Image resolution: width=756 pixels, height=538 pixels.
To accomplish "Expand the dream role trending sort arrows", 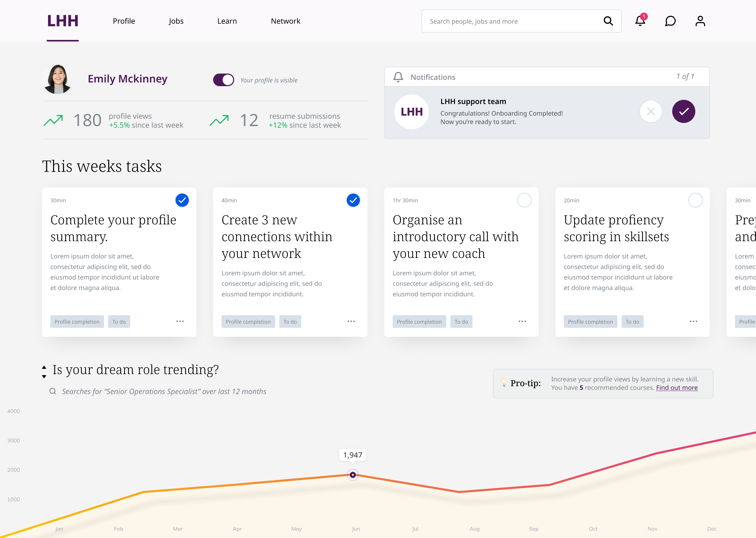I will 44,372.
